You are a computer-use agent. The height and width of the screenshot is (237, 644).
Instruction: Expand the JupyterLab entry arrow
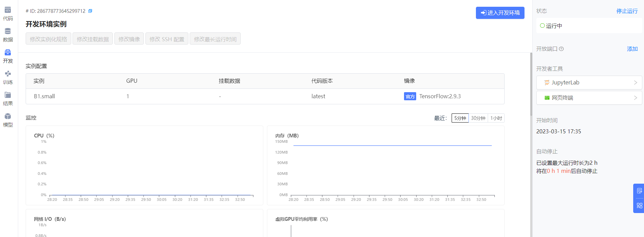coord(635,83)
